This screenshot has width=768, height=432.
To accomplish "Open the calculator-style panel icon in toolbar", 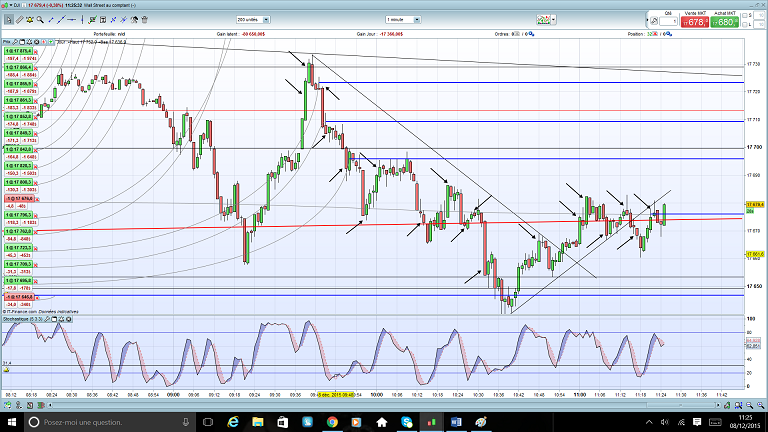I will pyautogui.click(x=103, y=20).
